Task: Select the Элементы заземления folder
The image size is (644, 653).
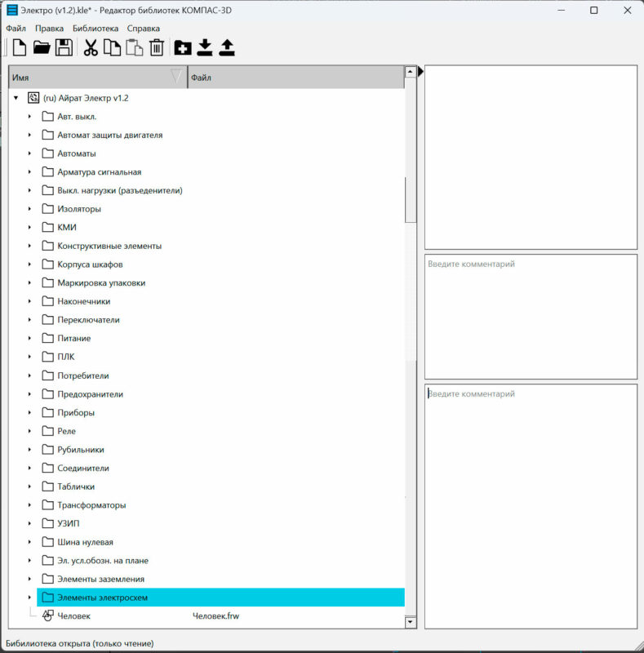Action: [101, 579]
